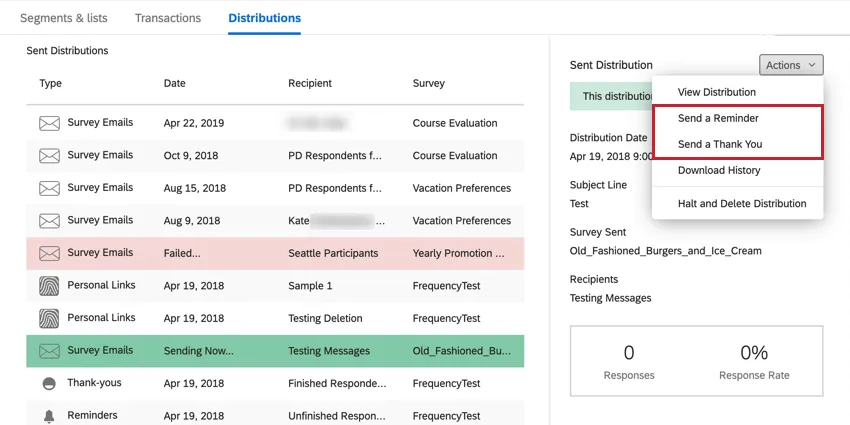
Task: Select Send a Reminder option
Action: (718, 118)
